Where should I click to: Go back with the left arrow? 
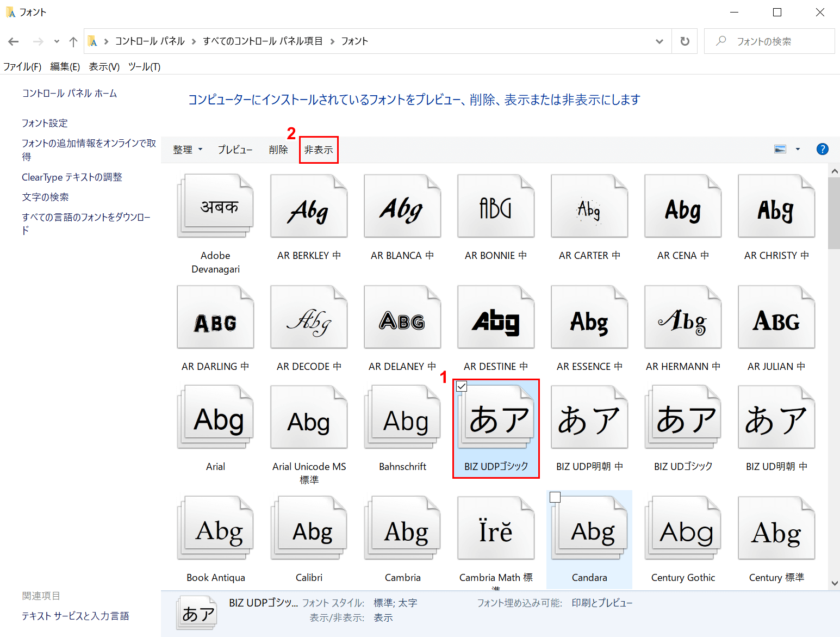(14, 41)
